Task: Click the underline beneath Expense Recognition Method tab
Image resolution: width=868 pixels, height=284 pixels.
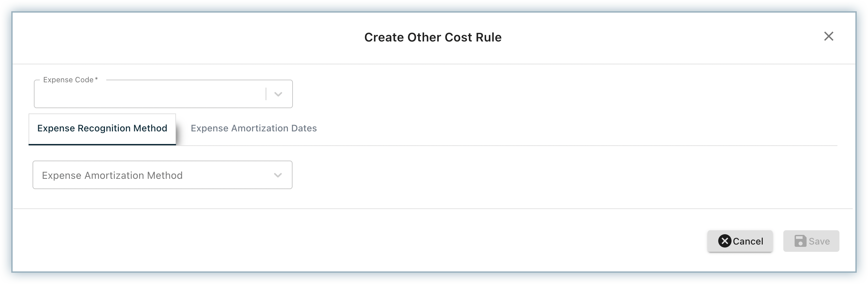Action: (102, 144)
